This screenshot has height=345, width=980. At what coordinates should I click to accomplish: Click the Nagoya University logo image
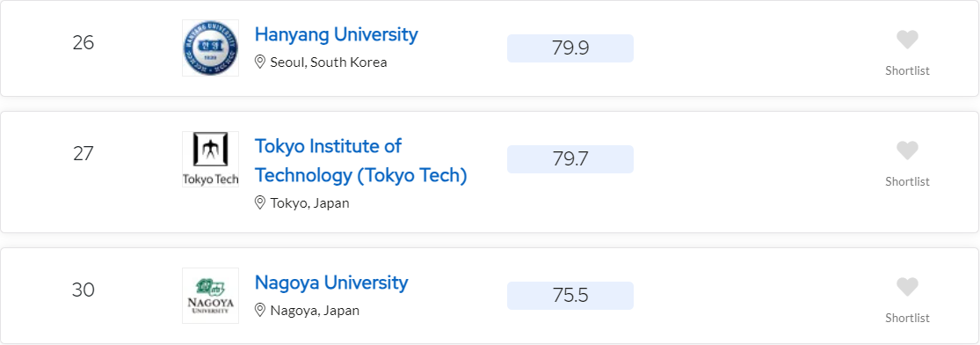tap(210, 296)
